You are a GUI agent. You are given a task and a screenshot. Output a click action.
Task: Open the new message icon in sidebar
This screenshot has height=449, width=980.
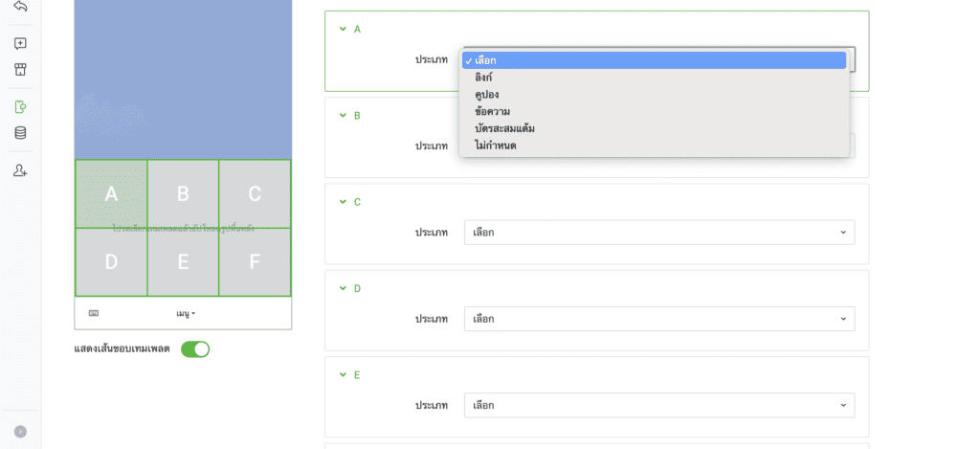pos(20,44)
